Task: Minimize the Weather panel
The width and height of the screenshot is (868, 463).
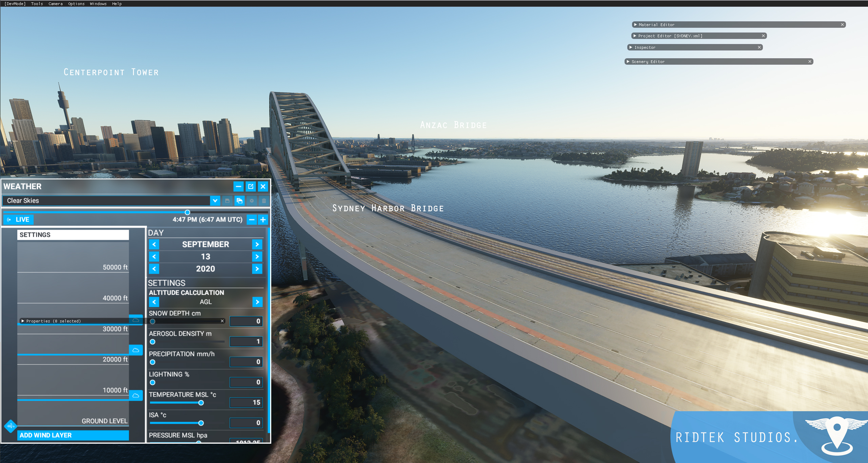Action: point(238,186)
